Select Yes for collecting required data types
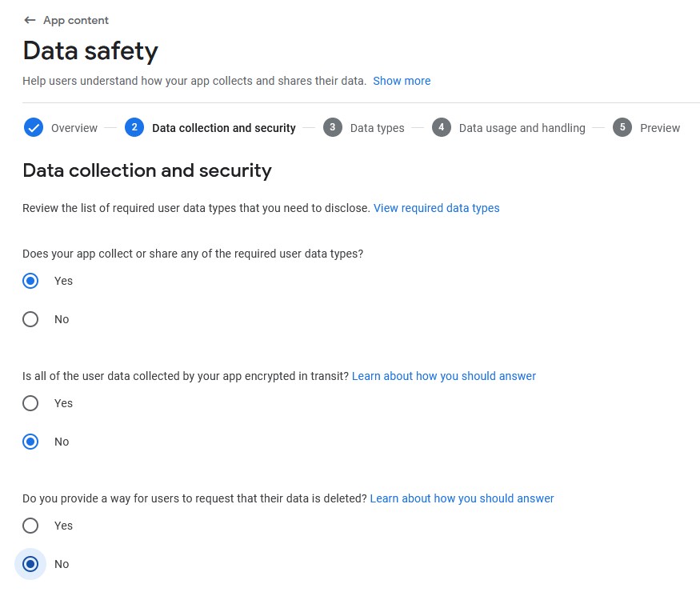Viewport: 700px width, 596px height. coord(30,281)
